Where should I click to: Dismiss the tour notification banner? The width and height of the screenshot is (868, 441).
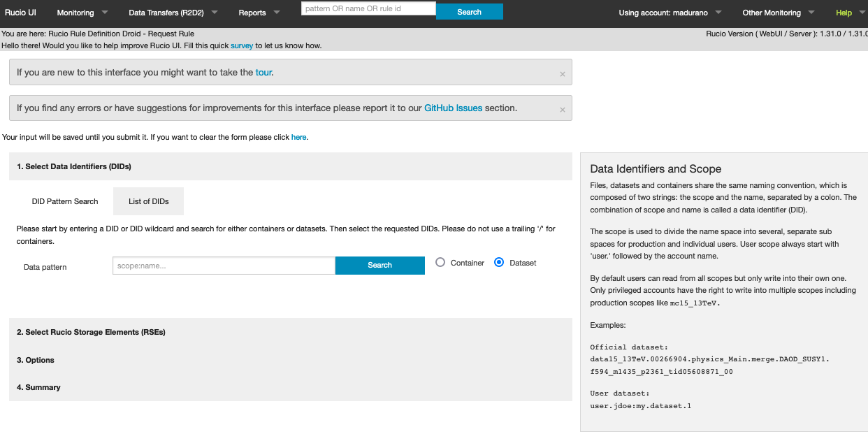(x=562, y=74)
